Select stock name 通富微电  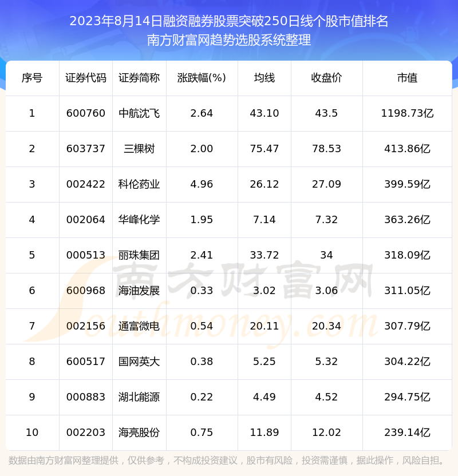coord(139,326)
